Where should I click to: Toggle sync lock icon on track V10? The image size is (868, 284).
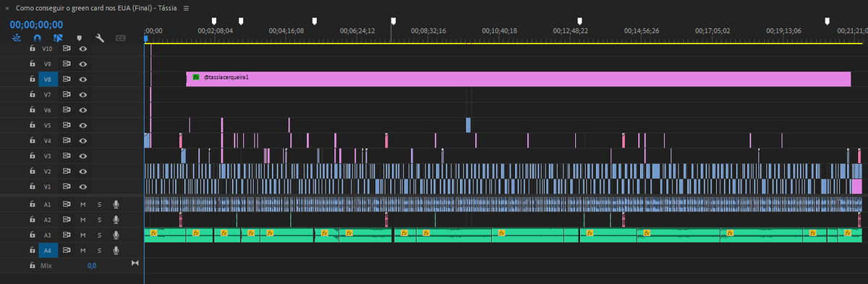coord(66,49)
